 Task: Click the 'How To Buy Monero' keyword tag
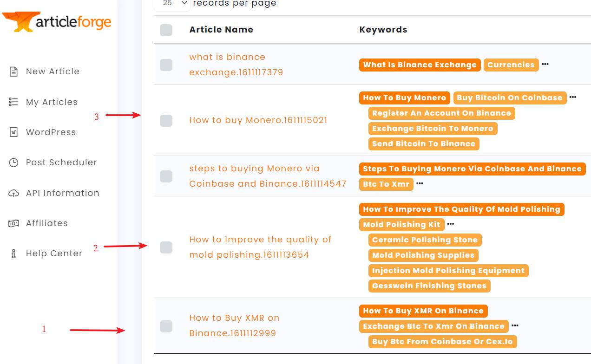pyautogui.click(x=405, y=98)
